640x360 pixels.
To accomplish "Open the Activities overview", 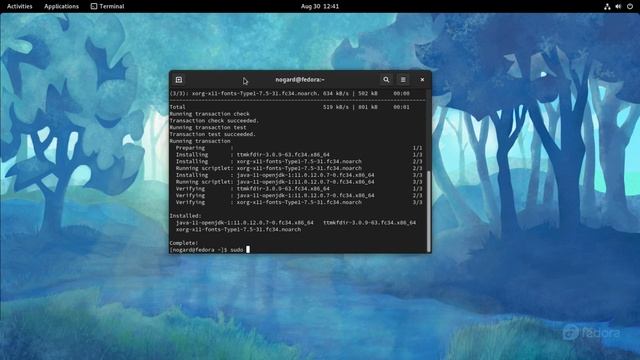I will tap(20, 6).
